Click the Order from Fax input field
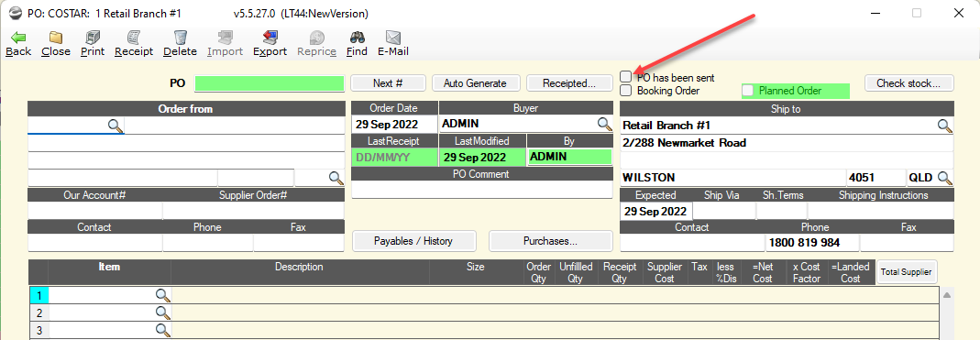 [x=299, y=243]
